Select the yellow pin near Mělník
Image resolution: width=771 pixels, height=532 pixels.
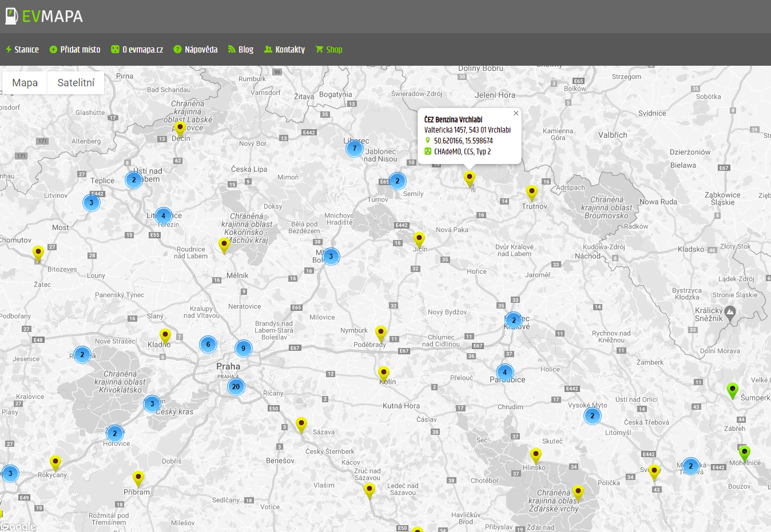click(x=224, y=246)
